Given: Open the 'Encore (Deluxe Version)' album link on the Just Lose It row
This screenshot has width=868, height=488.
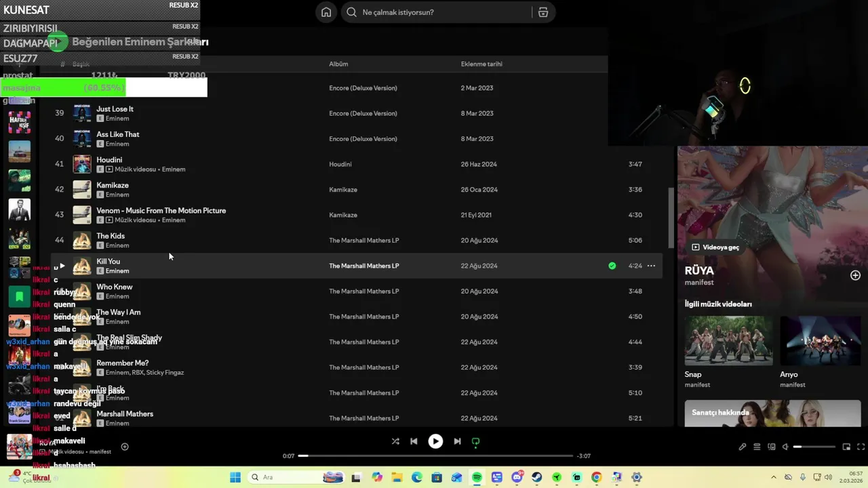Looking at the screenshot, I should point(363,113).
